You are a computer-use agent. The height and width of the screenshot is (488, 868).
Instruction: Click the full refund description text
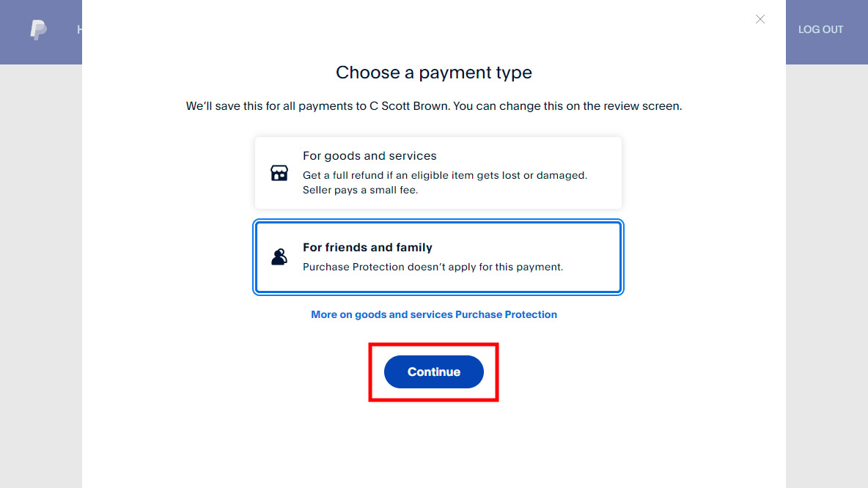(x=444, y=176)
